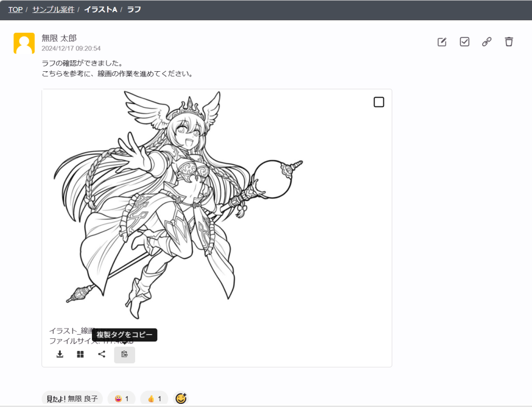Click the edit comment pencil icon

click(x=442, y=42)
